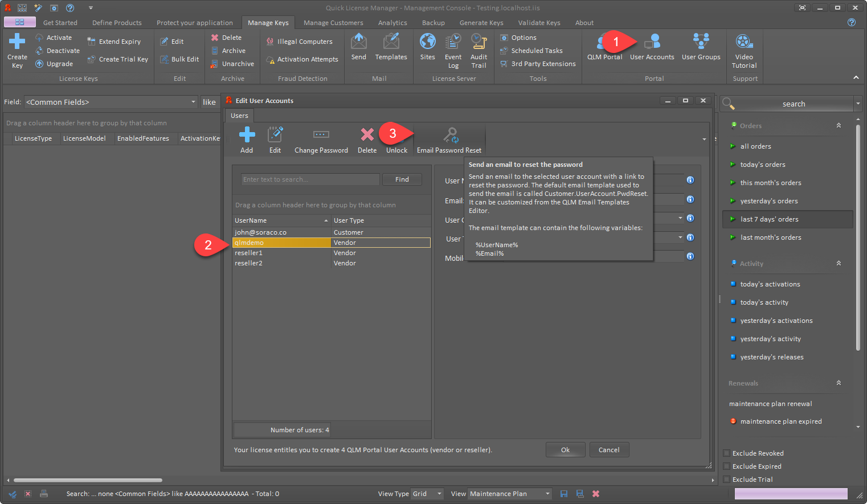Screen dimensions: 867x504
Task: Switch to Get Started tab
Action: pos(60,23)
